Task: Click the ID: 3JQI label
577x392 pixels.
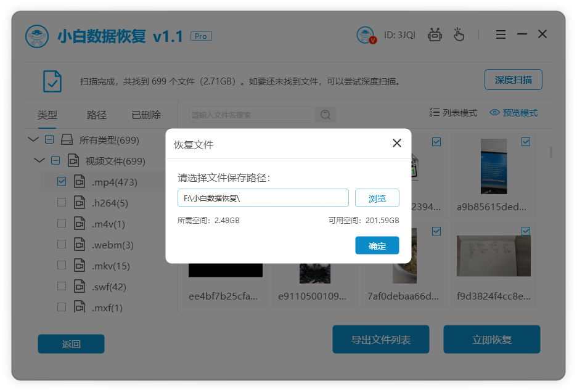Action: pos(399,35)
